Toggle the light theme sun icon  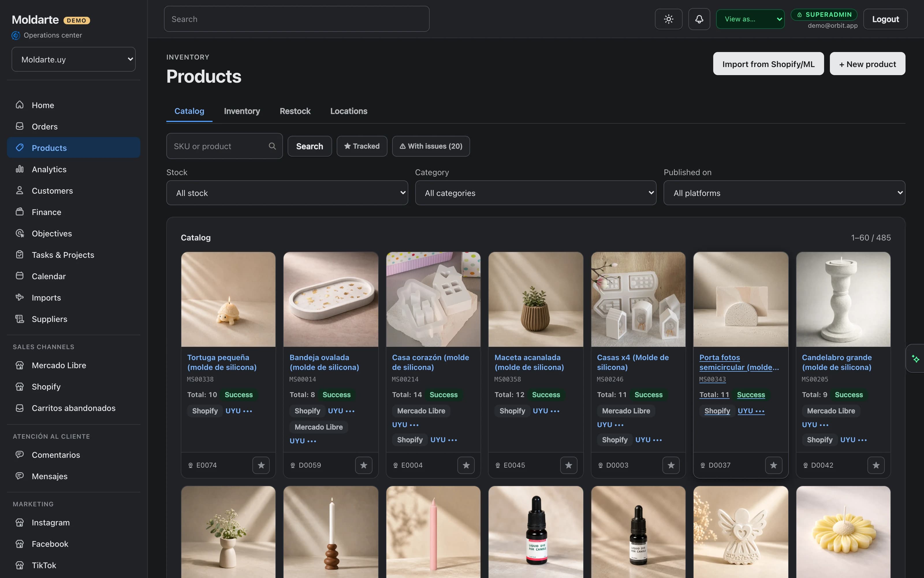(x=668, y=19)
